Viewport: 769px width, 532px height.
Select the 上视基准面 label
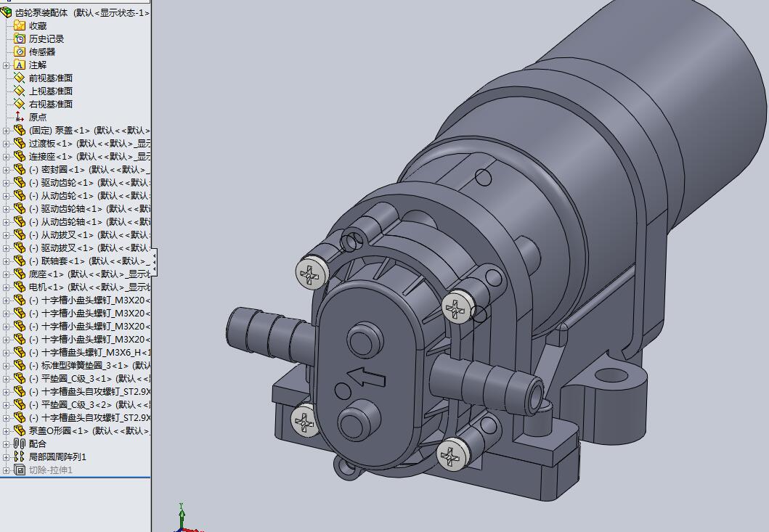pyautogui.click(x=51, y=91)
